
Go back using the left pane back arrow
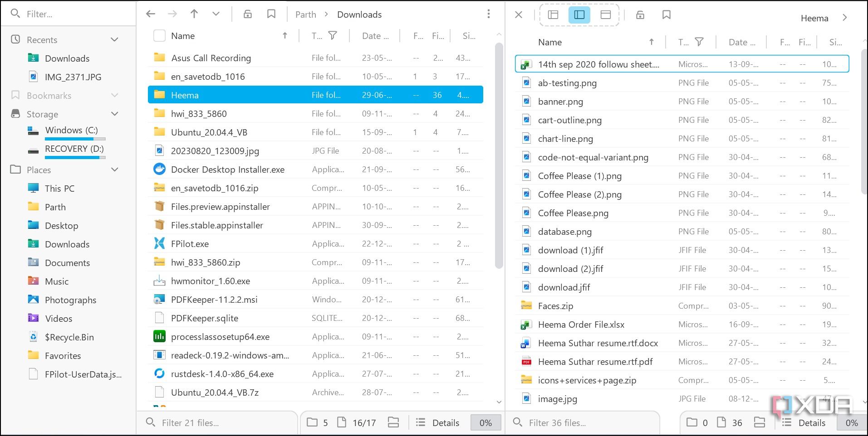pos(151,15)
